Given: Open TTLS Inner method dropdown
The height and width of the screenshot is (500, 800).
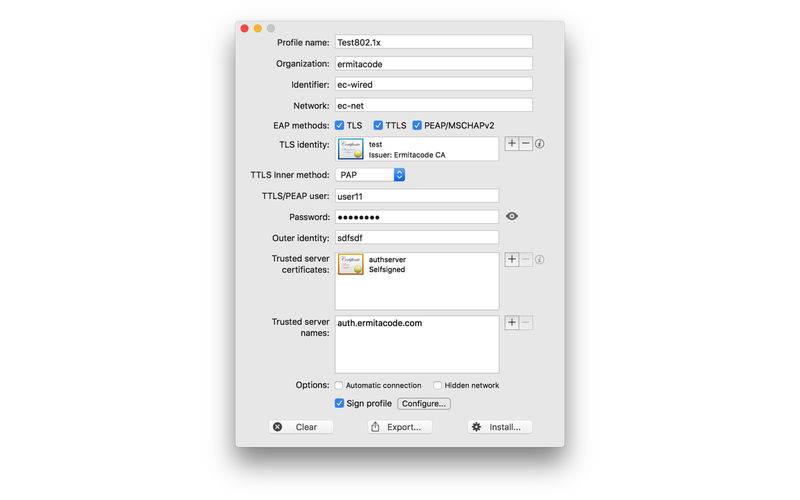Looking at the screenshot, I should (x=370, y=174).
